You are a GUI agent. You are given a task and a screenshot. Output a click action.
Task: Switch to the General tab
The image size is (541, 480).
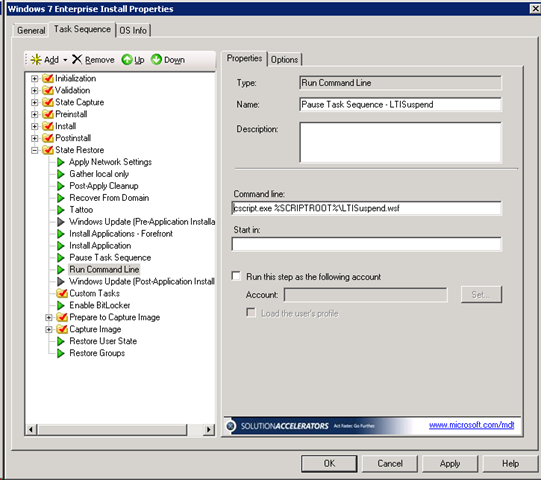click(31, 30)
